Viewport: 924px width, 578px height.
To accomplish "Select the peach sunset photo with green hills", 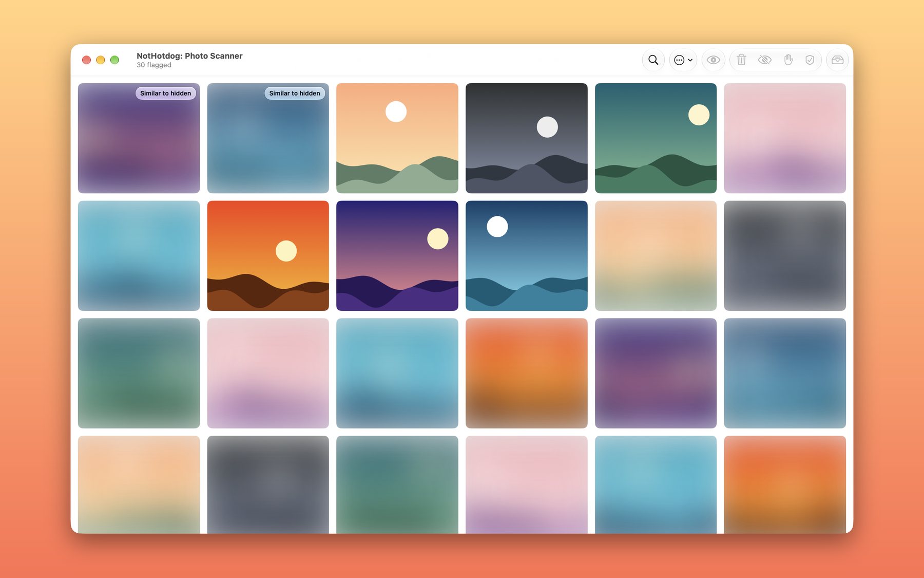I will (397, 138).
